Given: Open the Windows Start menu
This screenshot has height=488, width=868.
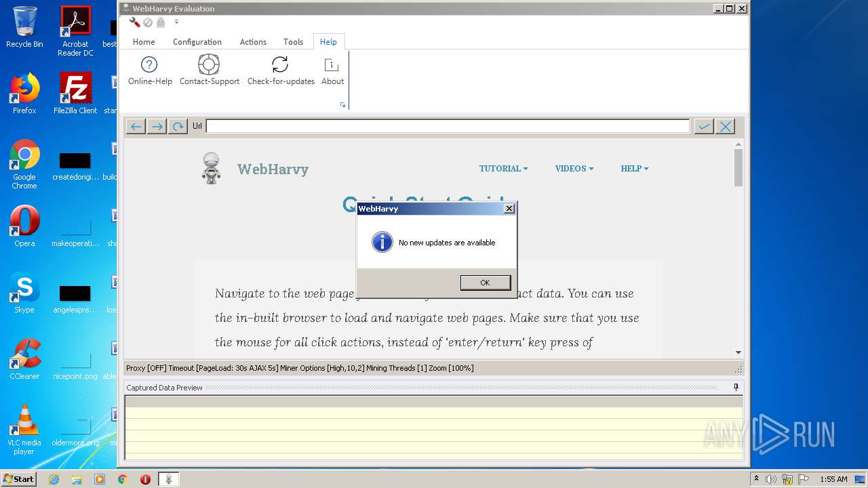Looking at the screenshot, I should [x=18, y=479].
